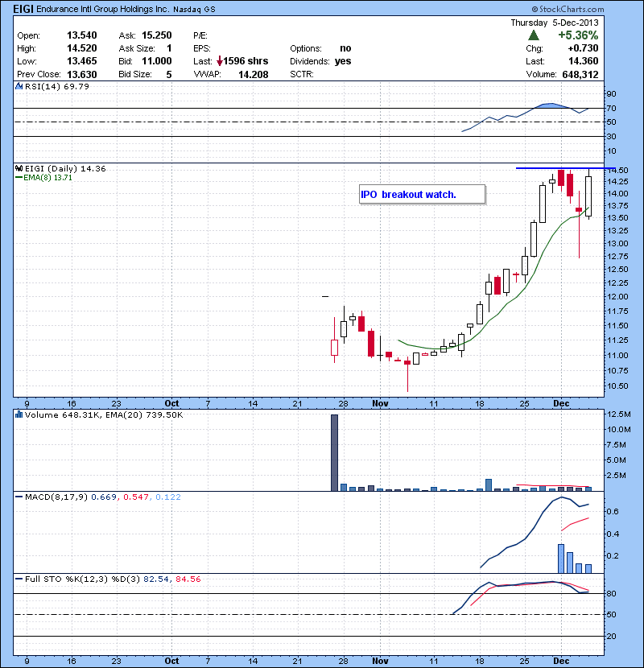The image size is (644, 668).
Task: Click the Ask price 15.250
Action: 157,35
